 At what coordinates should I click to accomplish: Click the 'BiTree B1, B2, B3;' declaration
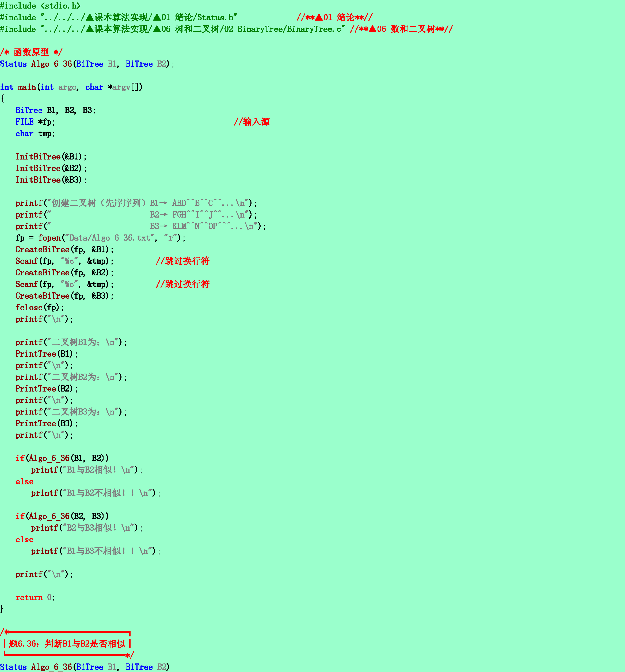coord(55,110)
